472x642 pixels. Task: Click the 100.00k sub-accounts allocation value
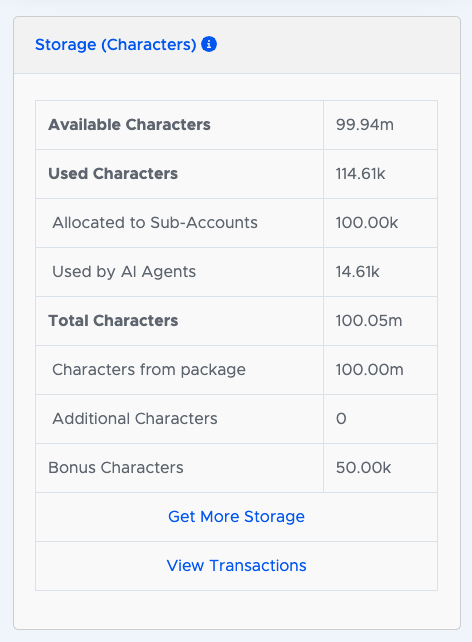[x=367, y=223]
